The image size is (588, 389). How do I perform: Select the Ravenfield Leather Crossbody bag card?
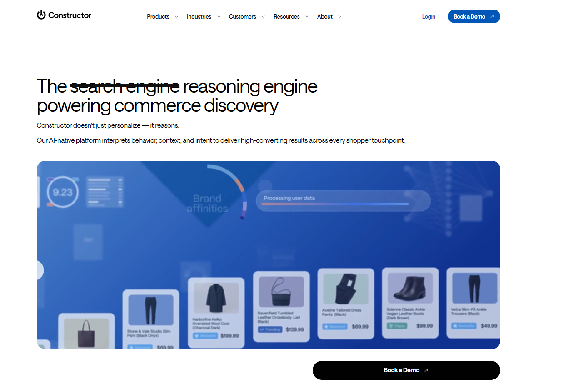[281, 307]
